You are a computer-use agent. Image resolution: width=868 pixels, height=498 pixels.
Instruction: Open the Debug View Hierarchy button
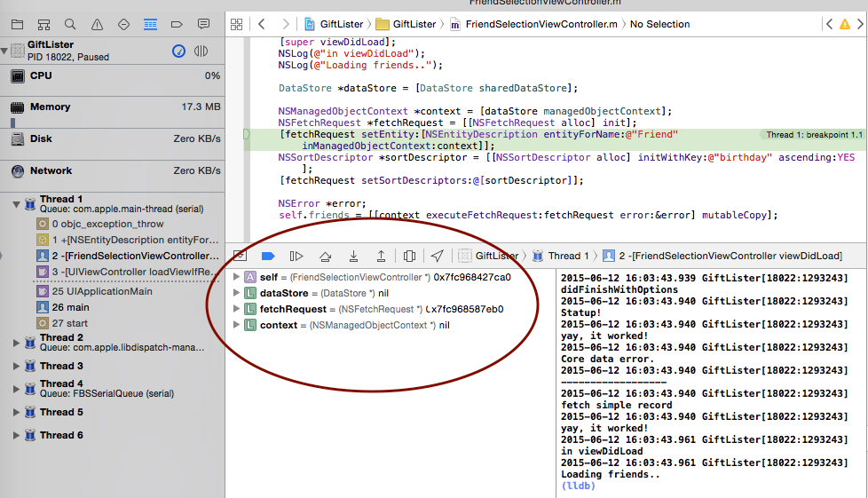[410, 256]
